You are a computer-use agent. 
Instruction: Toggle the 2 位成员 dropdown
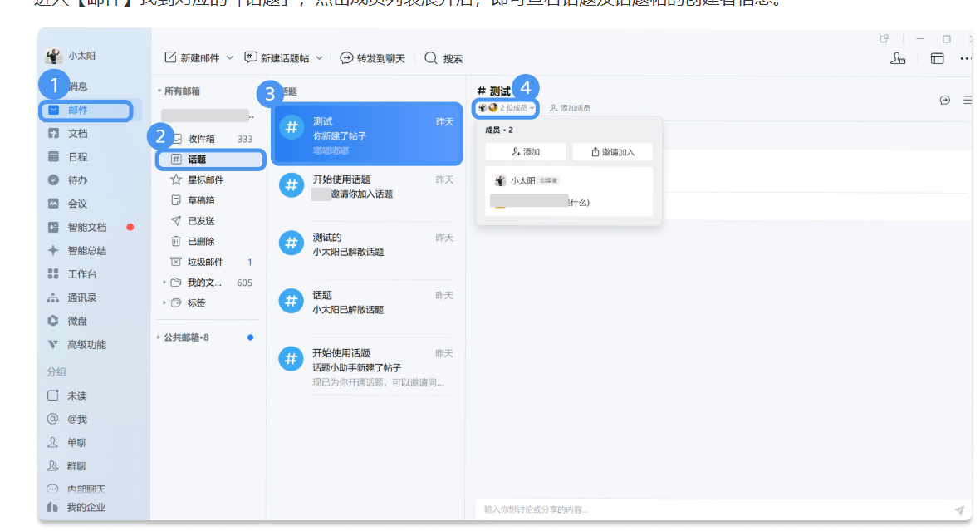tap(507, 107)
